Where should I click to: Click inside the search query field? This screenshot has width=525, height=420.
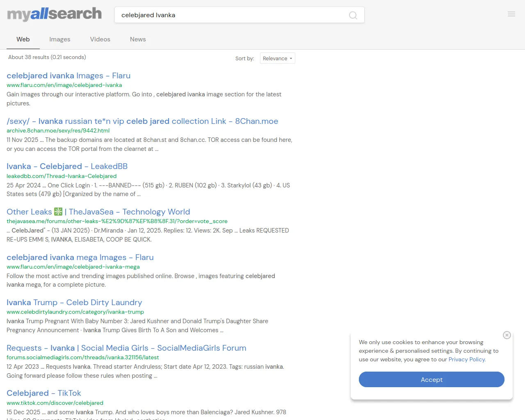(x=230, y=15)
